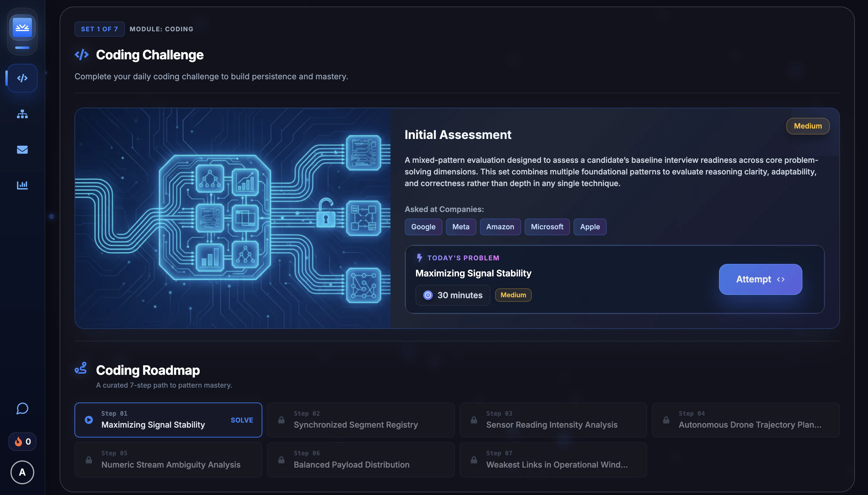This screenshot has height=495, width=868.
Task: Click the Medium difficulty badge at top right
Action: (x=807, y=126)
